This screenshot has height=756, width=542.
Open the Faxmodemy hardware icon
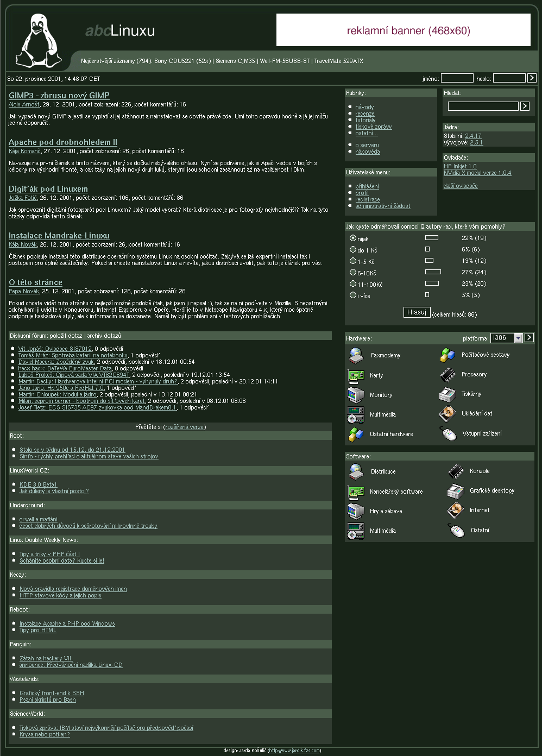coord(356,355)
